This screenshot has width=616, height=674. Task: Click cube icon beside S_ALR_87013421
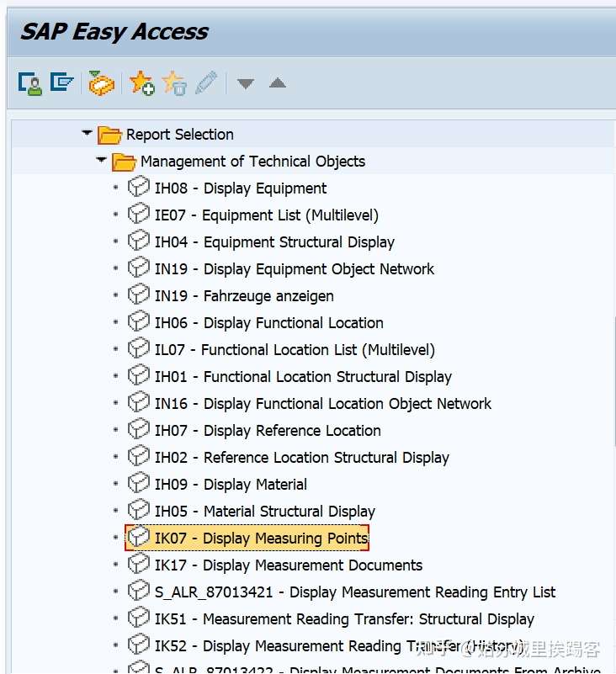138,591
